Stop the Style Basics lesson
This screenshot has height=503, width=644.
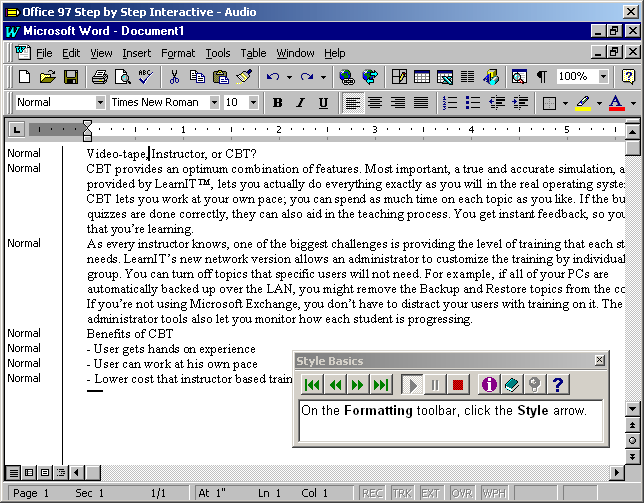(x=458, y=385)
